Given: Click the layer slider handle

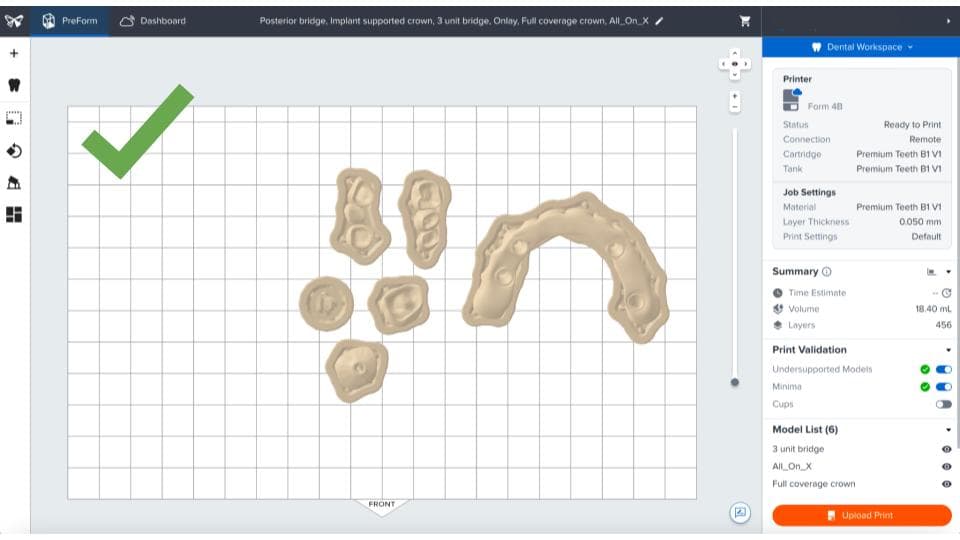Looking at the screenshot, I should (735, 382).
